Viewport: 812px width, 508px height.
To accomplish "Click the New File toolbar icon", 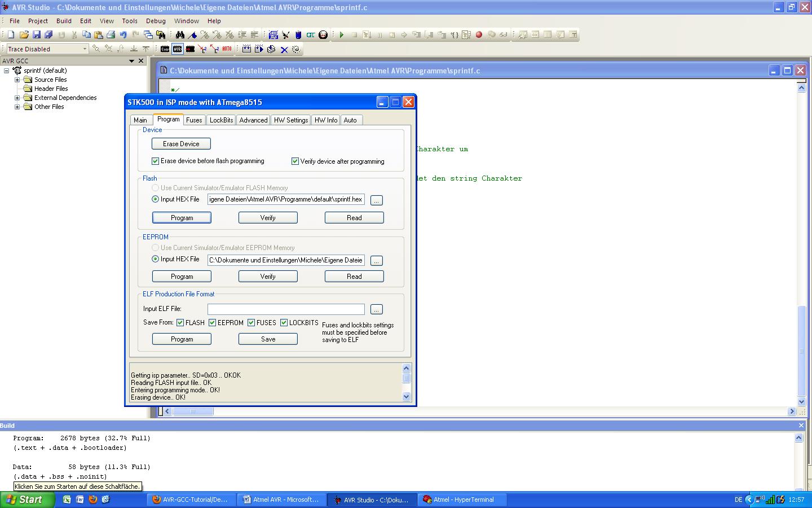I will click(x=11, y=34).
